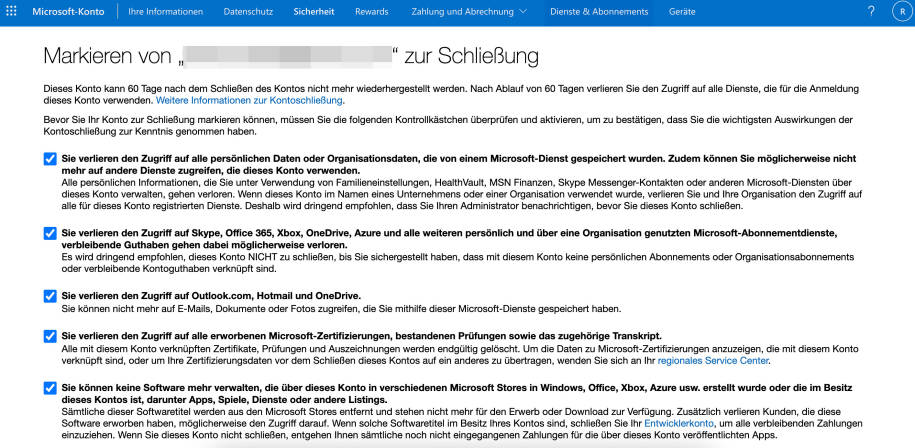Open the Ihre Informationen tab

166,12
